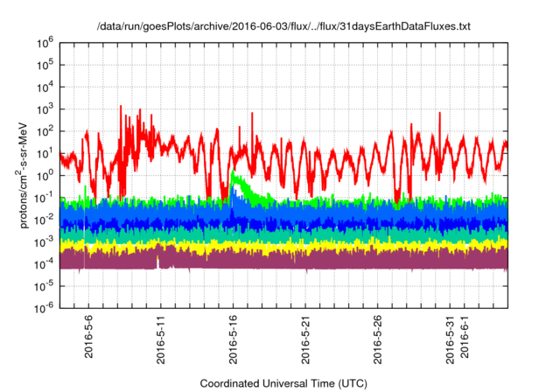The width and height of the screenshot is (560, 392).
Task: Click the 2016-5-6 date label
Action: click(x=88, y=336)
